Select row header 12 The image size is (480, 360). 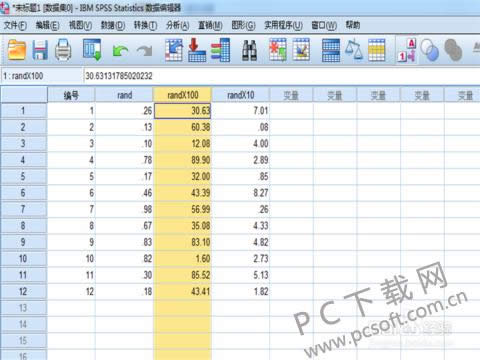coord(23,292)
